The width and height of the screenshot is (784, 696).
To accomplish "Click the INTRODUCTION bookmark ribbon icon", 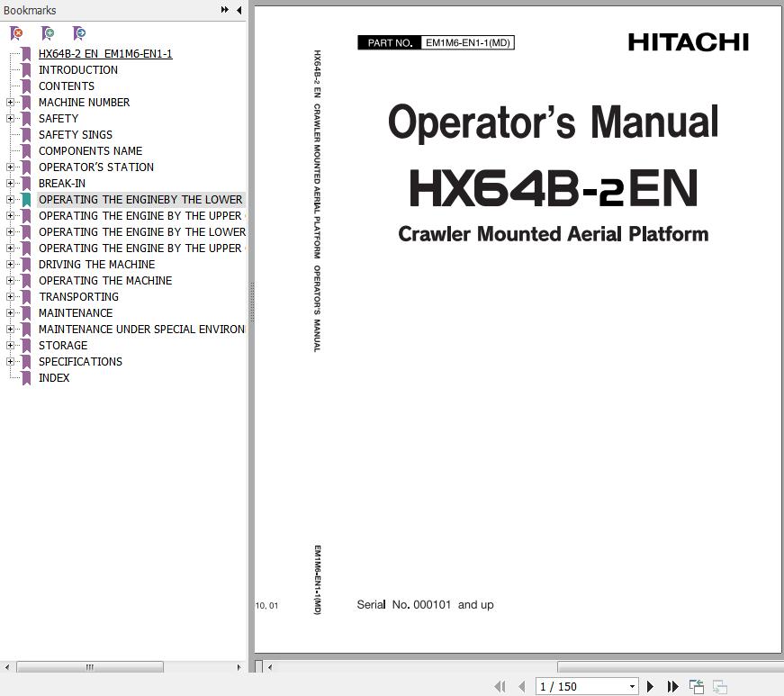I will click(26, 70).
